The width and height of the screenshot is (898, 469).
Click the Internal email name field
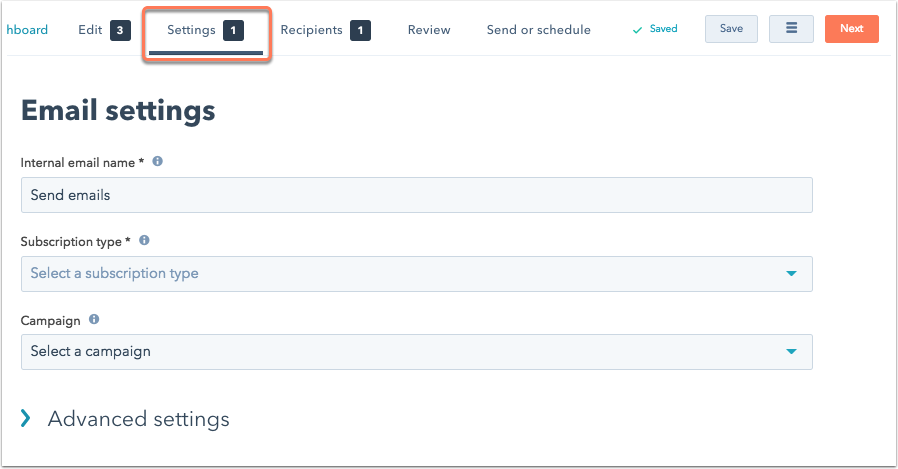point(416,195)
